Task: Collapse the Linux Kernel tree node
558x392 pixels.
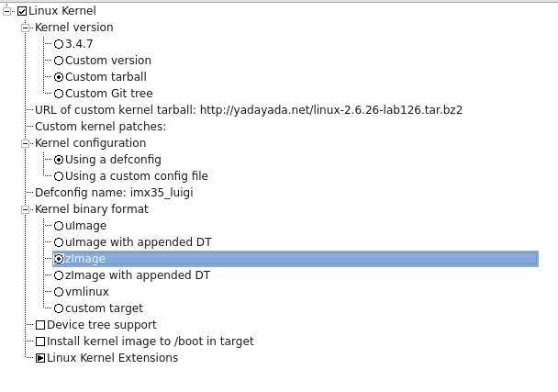Action: point(9,11)
